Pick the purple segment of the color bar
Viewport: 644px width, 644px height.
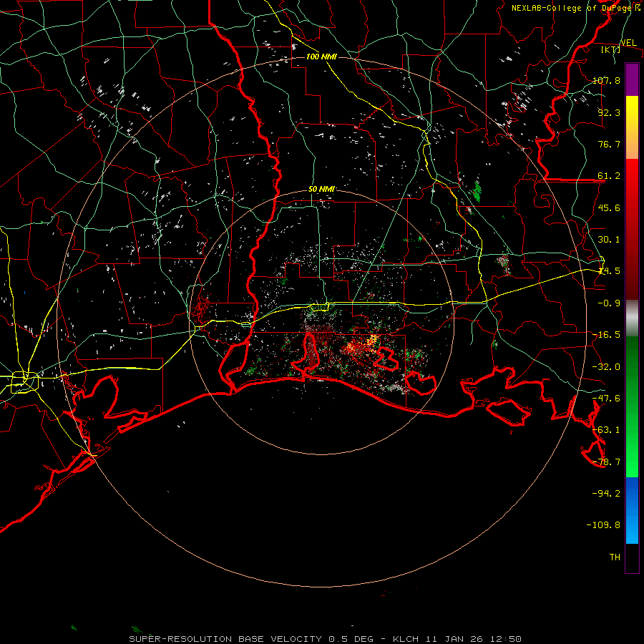click(632, 79)
